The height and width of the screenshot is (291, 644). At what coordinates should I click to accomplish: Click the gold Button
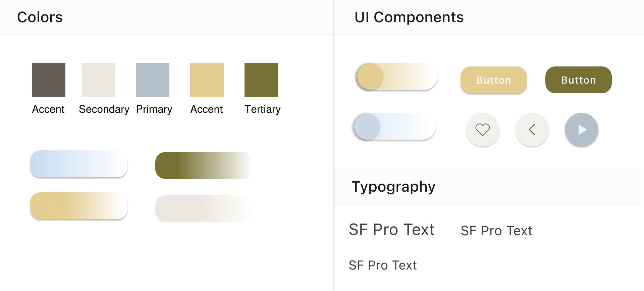[x=493, y=80]
